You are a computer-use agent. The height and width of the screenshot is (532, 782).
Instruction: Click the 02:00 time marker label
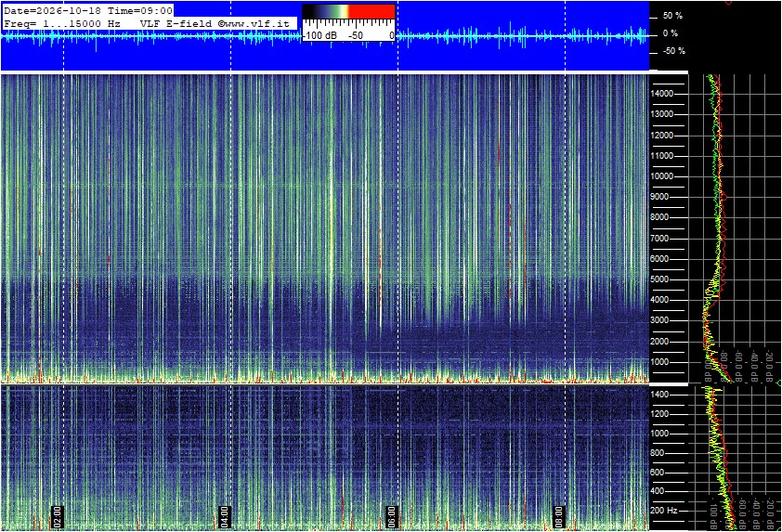coord(58,516)
